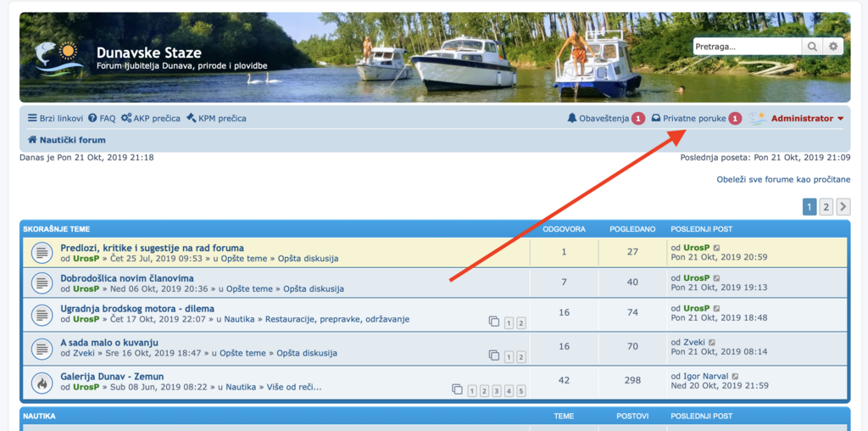The image size is (868, 431).
Task: Open topic Galerija Dunav - Zemun
Action: [112, 376]
